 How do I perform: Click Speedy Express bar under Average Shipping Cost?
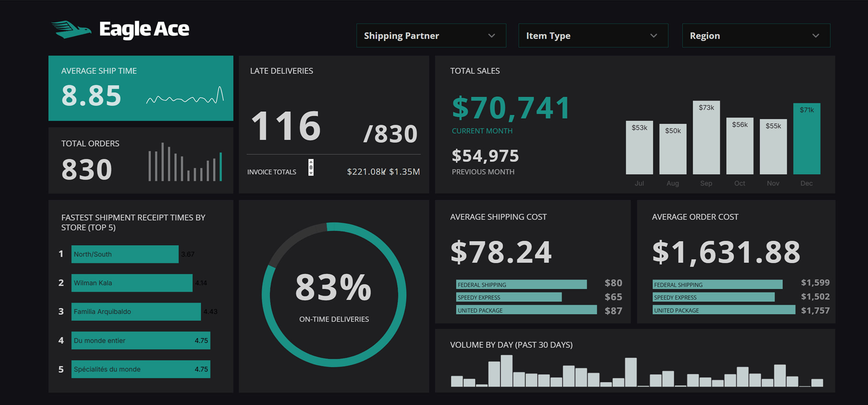tap(508, 298)
